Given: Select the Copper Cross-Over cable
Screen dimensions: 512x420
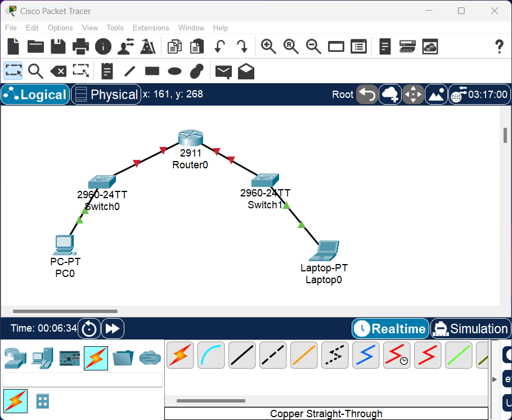Looking at the screenshot, I should click(273, 355).
